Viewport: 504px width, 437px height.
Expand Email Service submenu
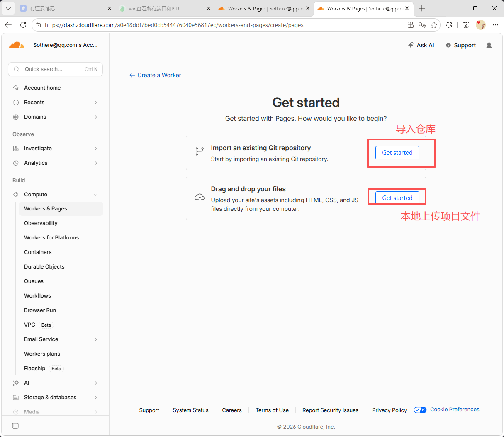coord(96,339)
